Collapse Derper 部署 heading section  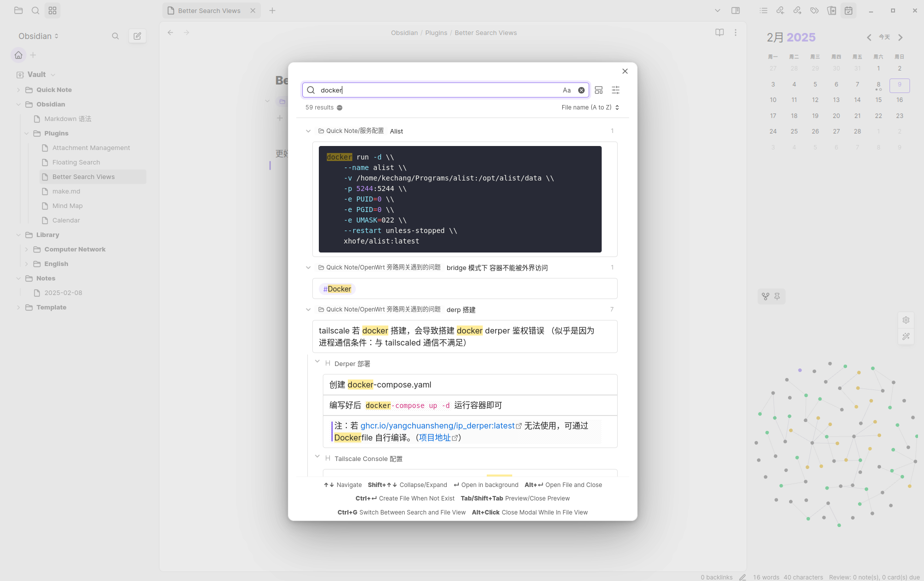pyautogui.click(x=317, y=361)
